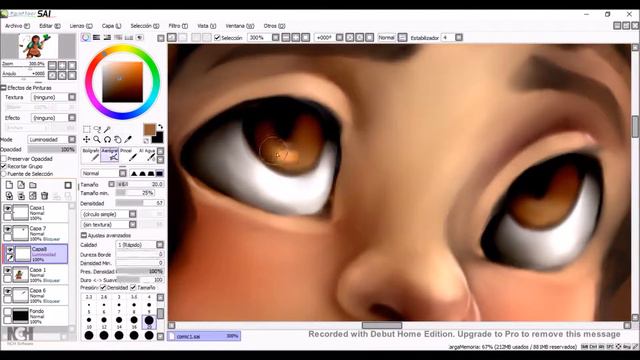Choose the Aerógrafo airbrush
Viewport: 640px width, 360px height.
pos(109,155)
